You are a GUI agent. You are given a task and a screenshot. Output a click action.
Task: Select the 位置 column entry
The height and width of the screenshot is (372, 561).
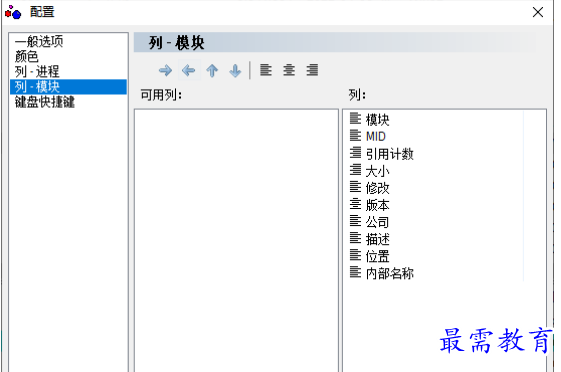pos(377,256)
